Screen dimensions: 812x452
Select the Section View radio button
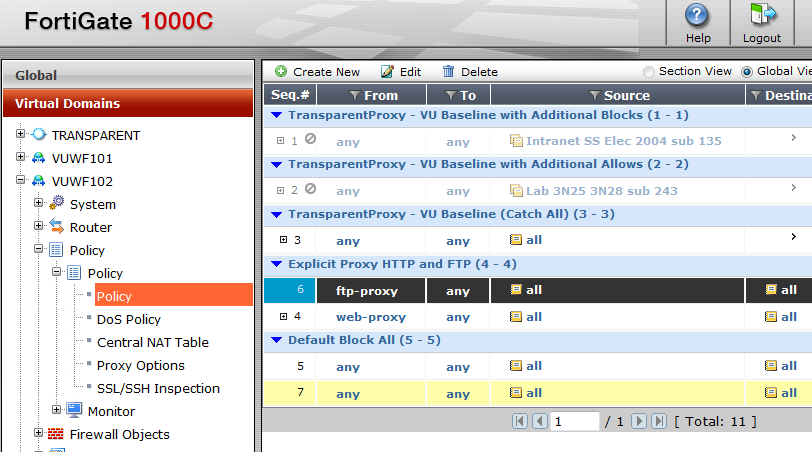pos(648,72)
